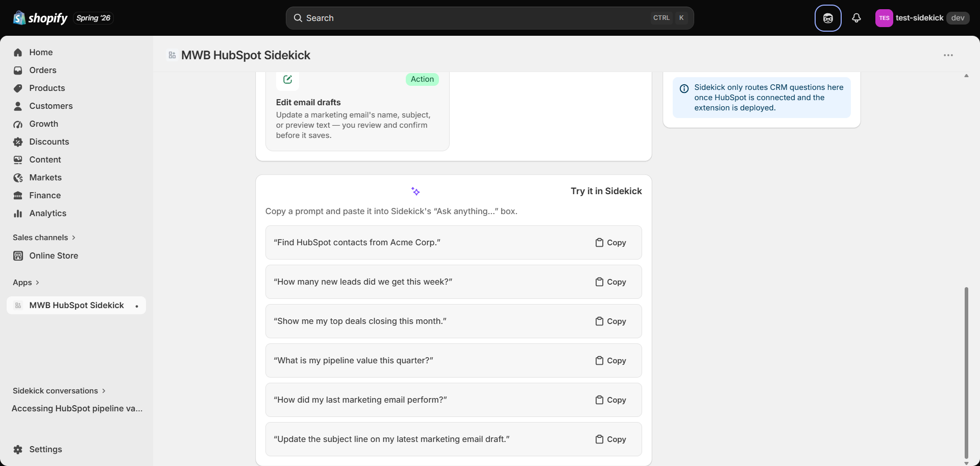This screenshot has width=980, height=466.
Task: Click the Action badge on email drafts card
Action: coord(422,79)
